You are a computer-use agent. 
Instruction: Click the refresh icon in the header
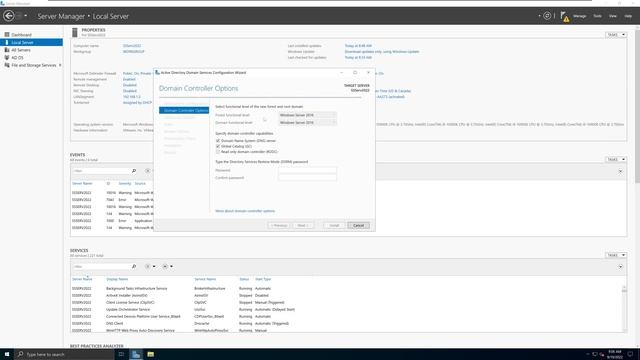coord(547,16)
